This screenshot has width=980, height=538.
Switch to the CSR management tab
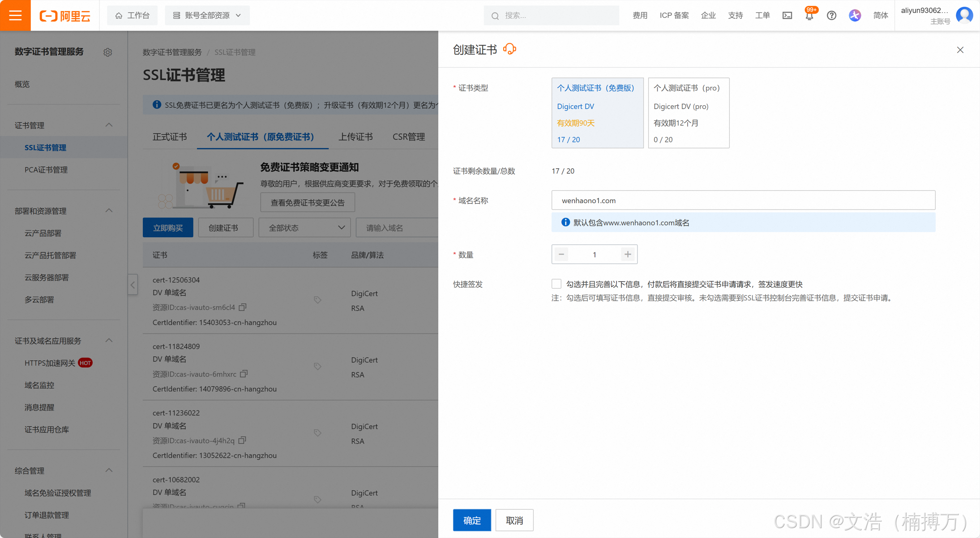coord(408,137)
